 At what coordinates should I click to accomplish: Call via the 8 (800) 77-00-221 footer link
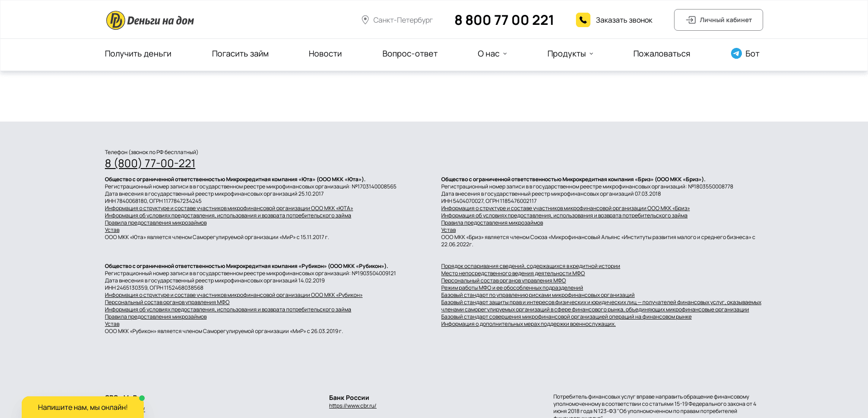click(x=150, y=163)
